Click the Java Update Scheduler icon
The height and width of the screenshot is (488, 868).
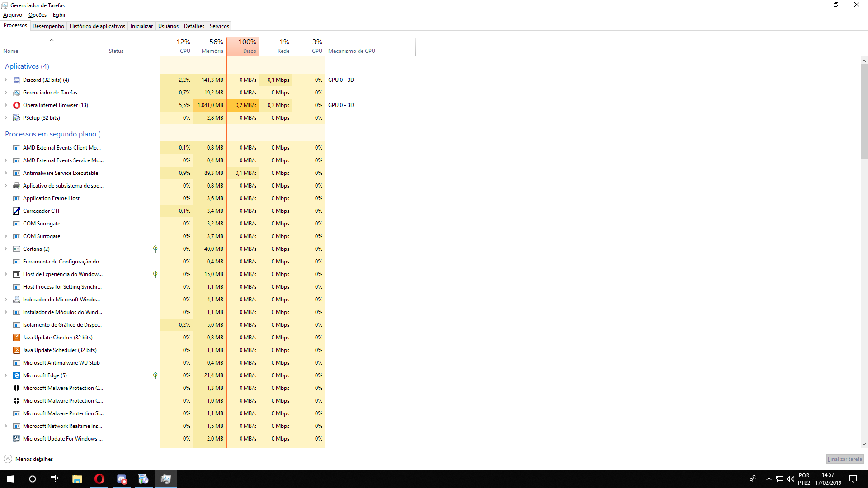[17, 350]
